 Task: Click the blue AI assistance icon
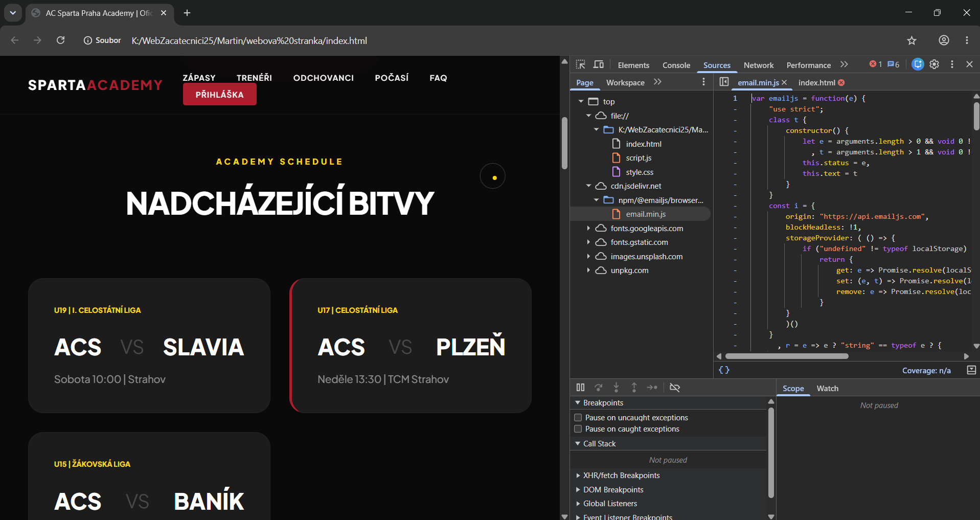tap(918, 64)
